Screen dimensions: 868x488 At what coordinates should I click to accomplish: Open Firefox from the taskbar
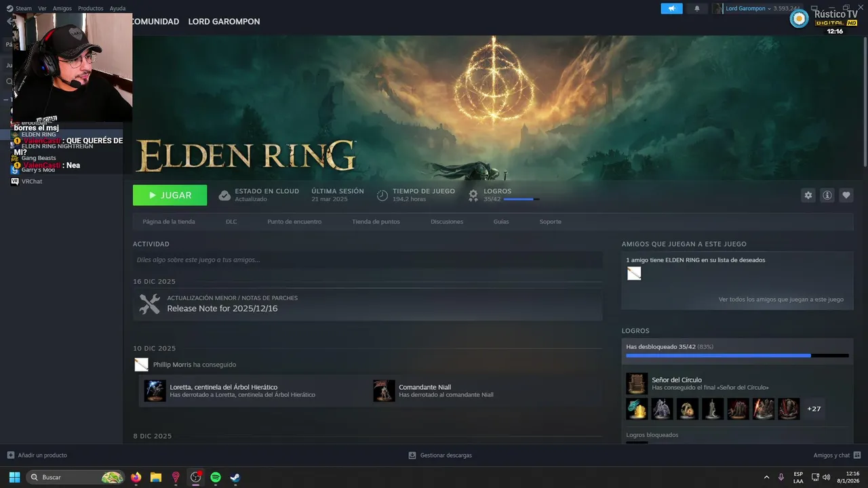(x=136, y=477)
